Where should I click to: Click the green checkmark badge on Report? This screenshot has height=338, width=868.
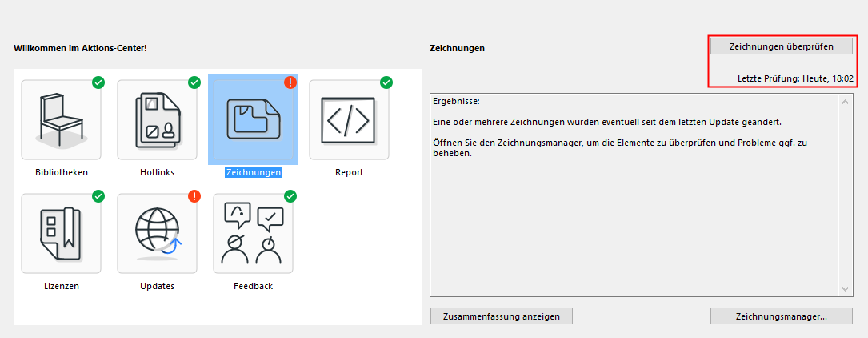point(386,82)
